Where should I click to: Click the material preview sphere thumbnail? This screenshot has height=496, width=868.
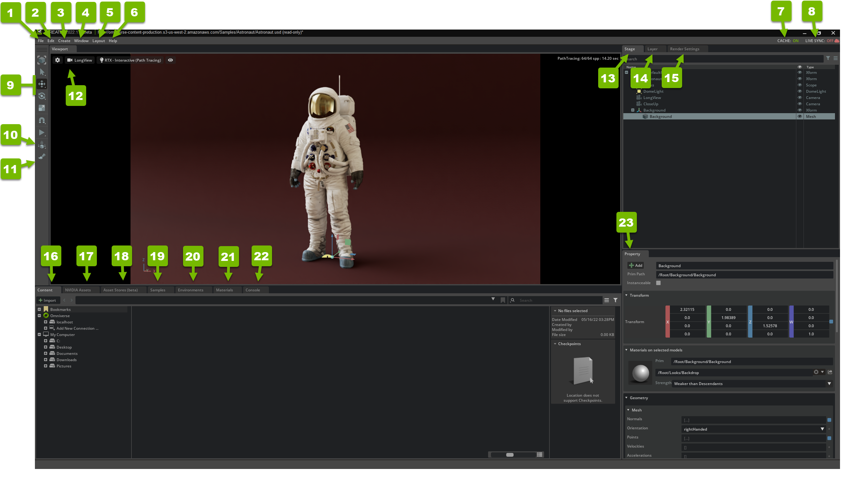(x=641, y=373)
